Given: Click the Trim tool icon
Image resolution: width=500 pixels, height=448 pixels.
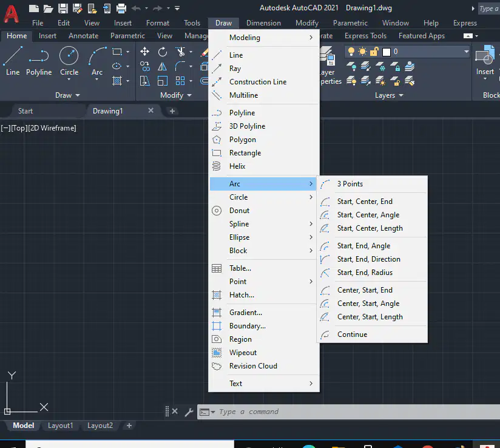Looking at the screenshot, I should 180,52.
